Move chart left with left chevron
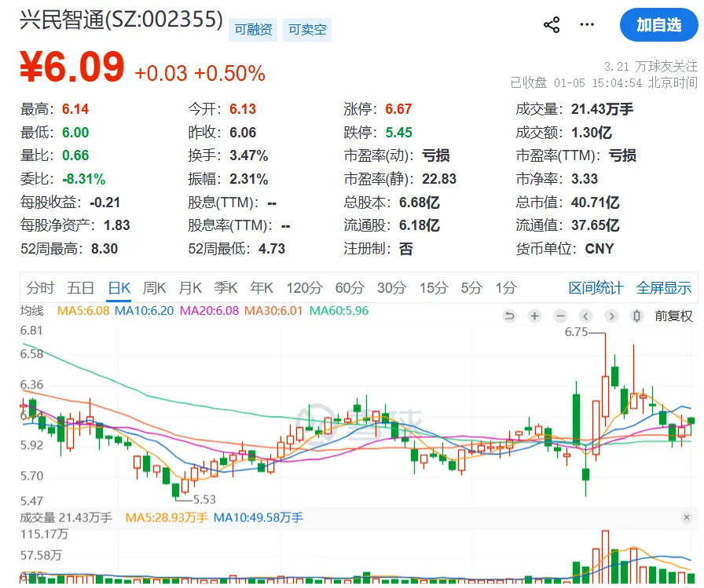This screenshot has width=704, height=588. pos(585,316)
